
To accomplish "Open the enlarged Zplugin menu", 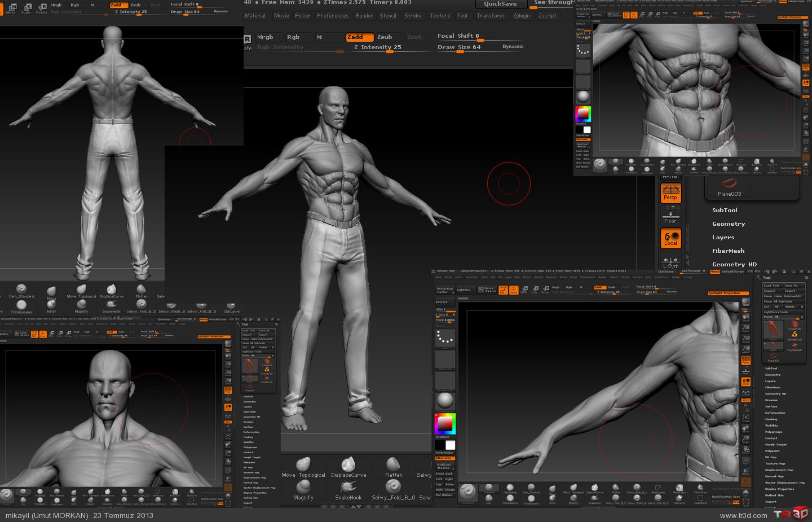I will tap(521, 16).
